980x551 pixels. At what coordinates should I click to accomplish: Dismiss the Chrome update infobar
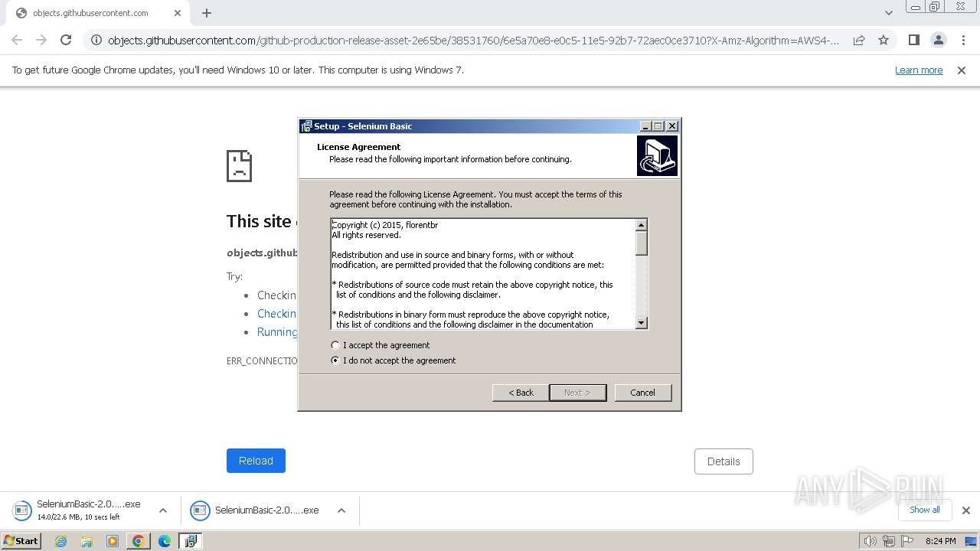click(x=962, y=70)
